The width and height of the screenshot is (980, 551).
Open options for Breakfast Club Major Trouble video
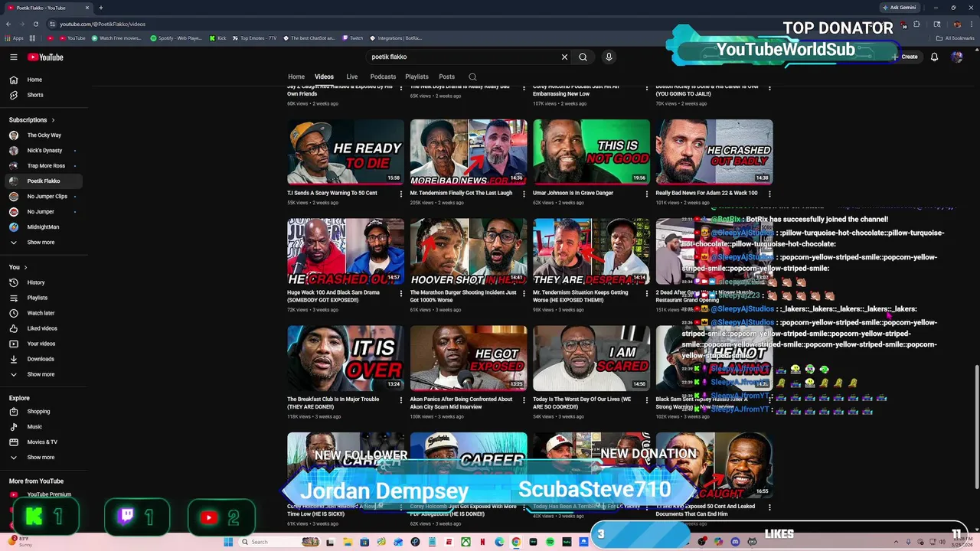pyautogui.click(x=400, y=399)
